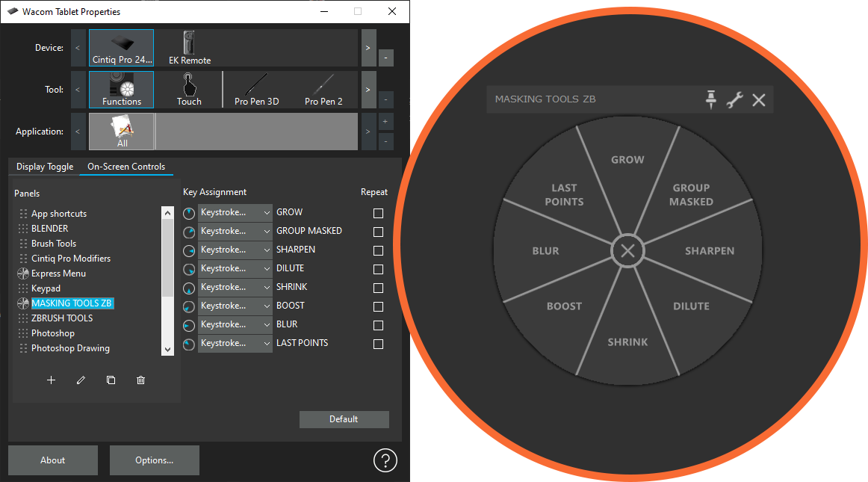Click the Default button
The height and width of the screenshot is (482, 868).
344,419
